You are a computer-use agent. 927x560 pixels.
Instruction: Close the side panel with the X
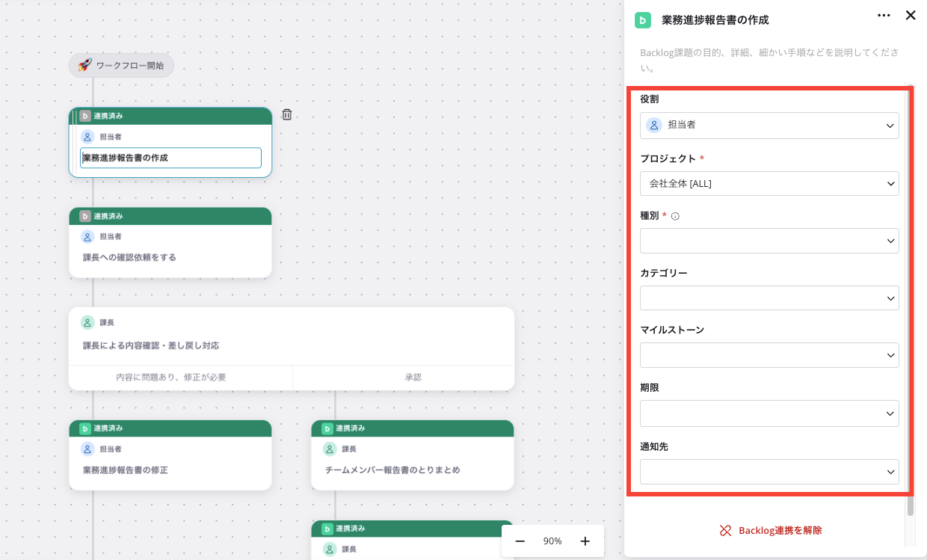coord(911,15)
